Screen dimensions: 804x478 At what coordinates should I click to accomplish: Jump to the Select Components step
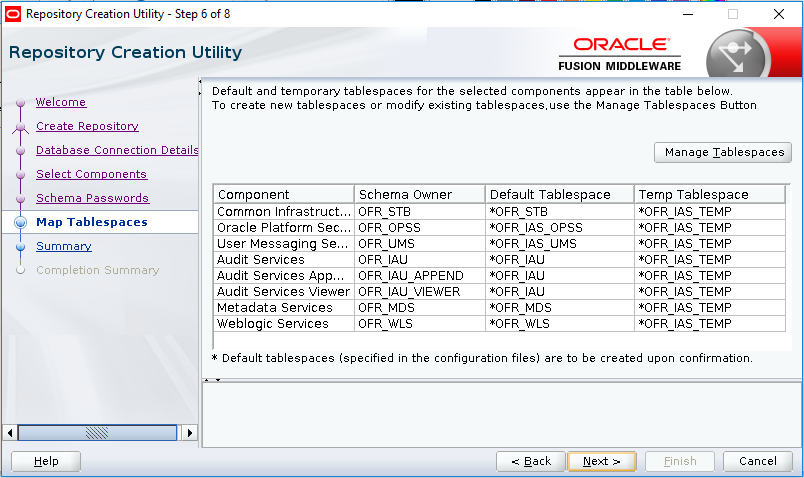pos(91,174)
